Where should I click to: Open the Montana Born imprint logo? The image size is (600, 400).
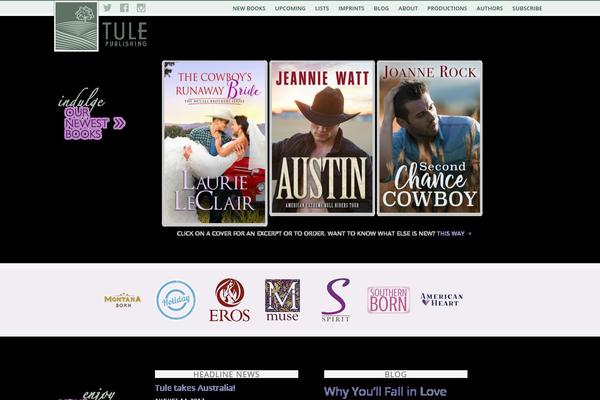(123, 300)
